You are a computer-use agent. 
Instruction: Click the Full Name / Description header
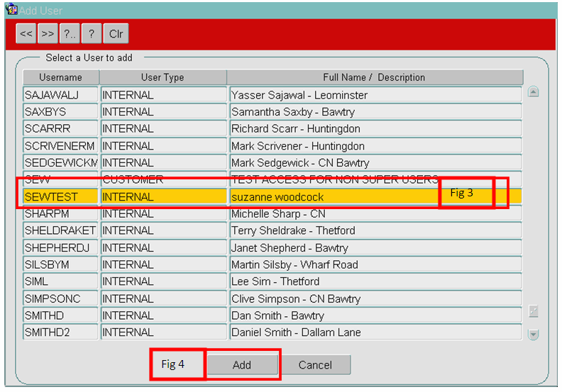click(x=375, y=77)
